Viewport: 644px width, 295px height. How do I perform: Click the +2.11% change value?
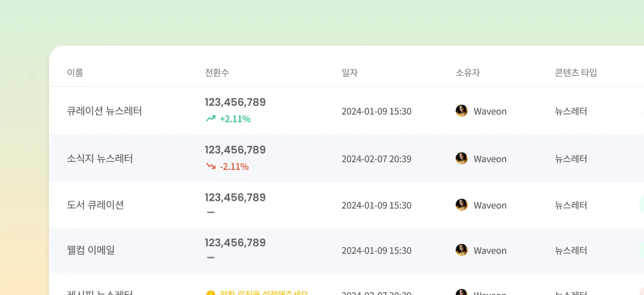pyautogui.click(x=235, y=119)
